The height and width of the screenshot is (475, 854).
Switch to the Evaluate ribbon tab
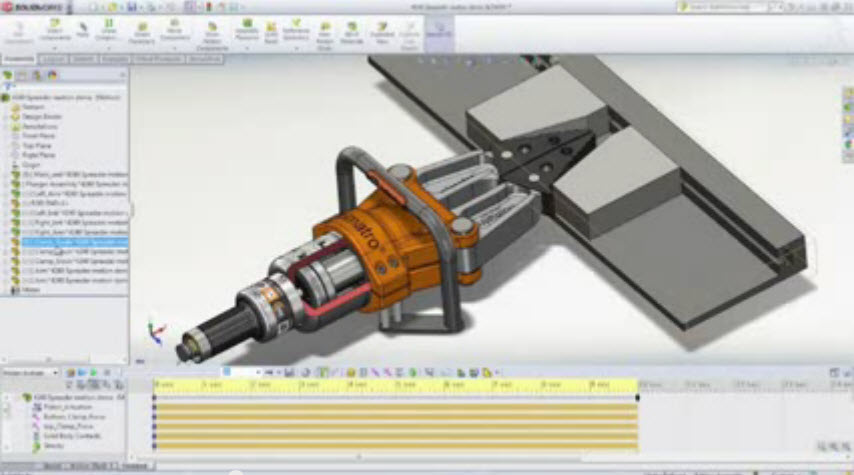pos(115,59)
